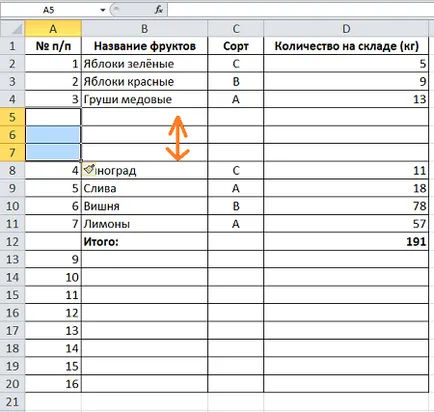Click cell A8 containing number 4
The width and height of the screenshot is (434, 412).
point(53,170)
